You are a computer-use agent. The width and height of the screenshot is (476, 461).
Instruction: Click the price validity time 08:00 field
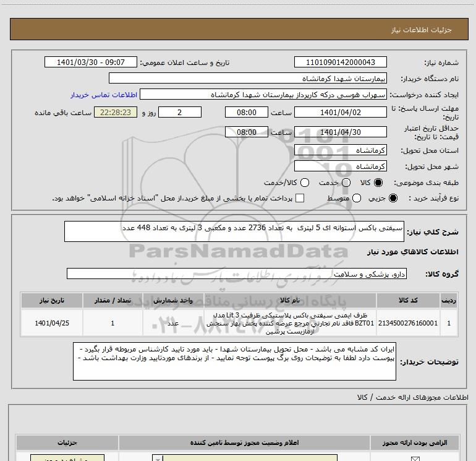tap(247, 132)
